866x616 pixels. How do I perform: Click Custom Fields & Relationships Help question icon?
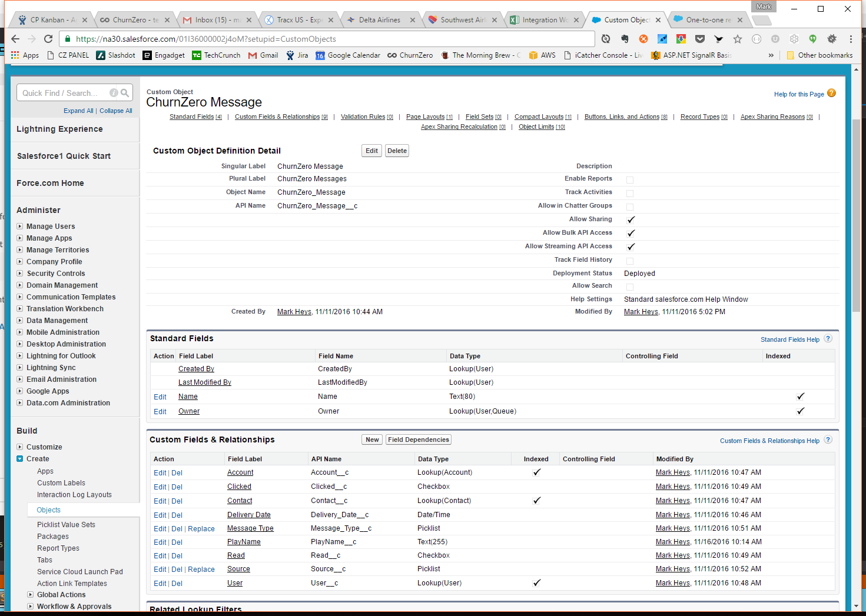[828, 439]
